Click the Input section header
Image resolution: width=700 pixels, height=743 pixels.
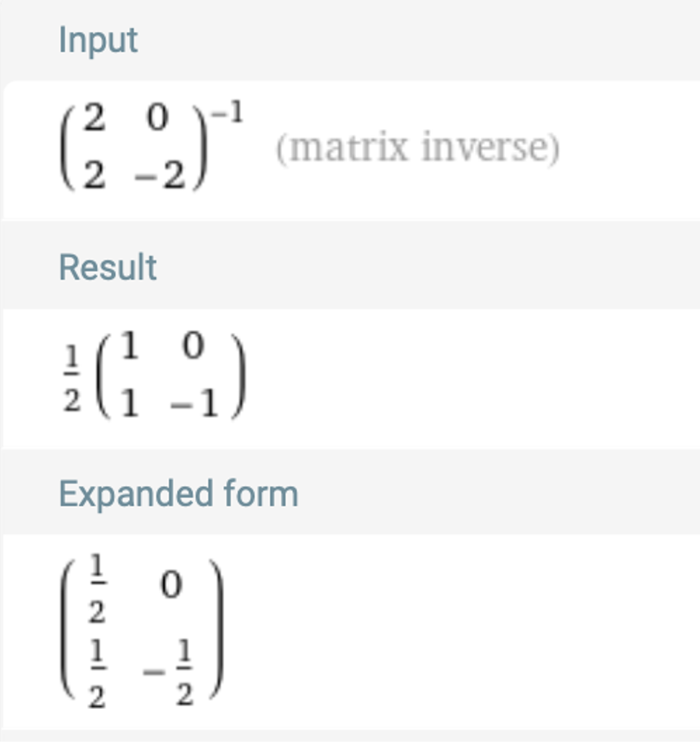click(x=98, y=41)
